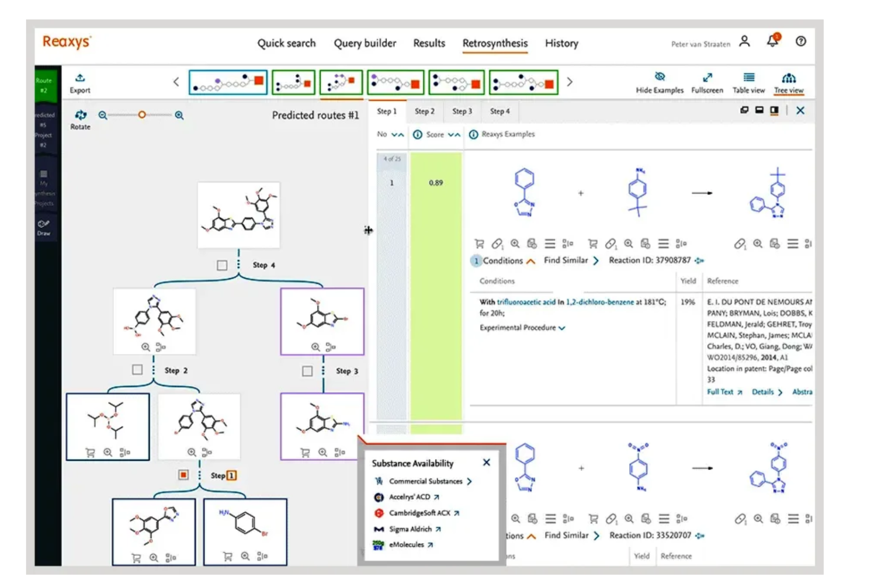Click Hide Examples icon
883x588 pixels.
659,77
